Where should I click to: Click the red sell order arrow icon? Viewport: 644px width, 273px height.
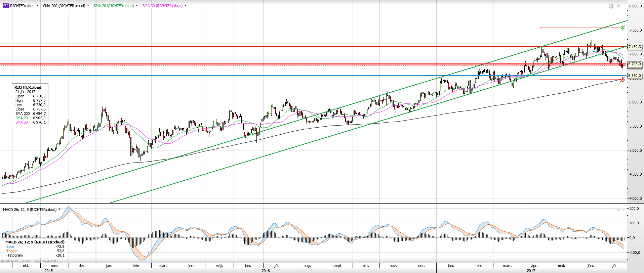click(x=623, y=80)
